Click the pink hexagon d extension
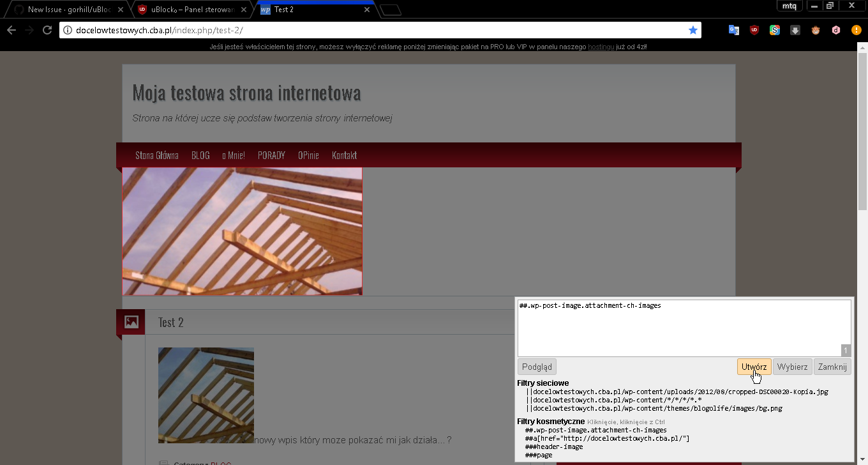Screen dimensions: 868x465 (x=836, y=30)
